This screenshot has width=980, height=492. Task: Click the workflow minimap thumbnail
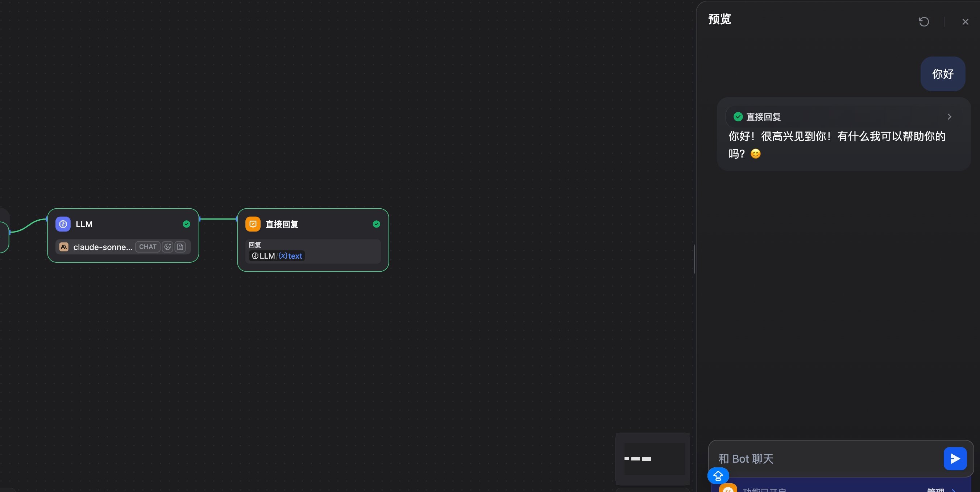click(652, 459)
